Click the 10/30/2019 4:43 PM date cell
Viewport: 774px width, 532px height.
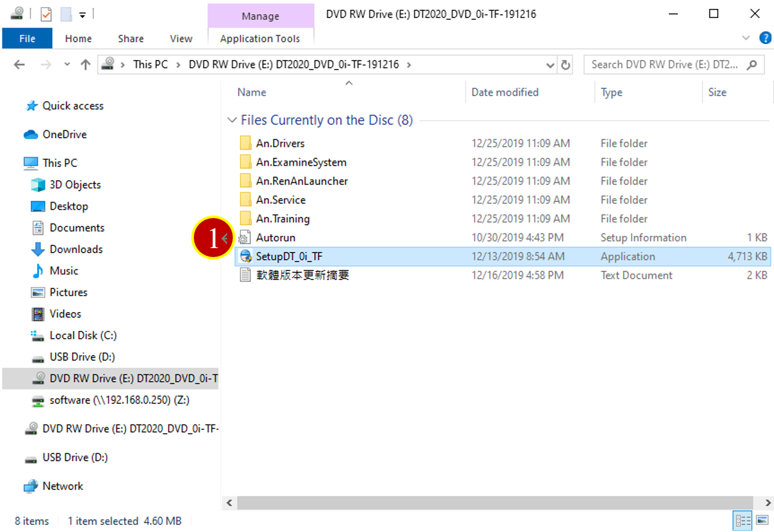517,237
